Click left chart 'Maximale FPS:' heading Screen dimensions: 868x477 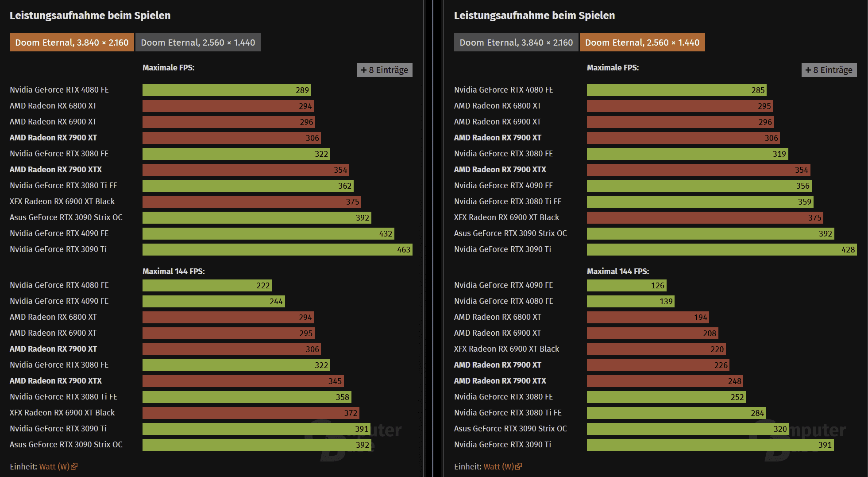(169, 68)
